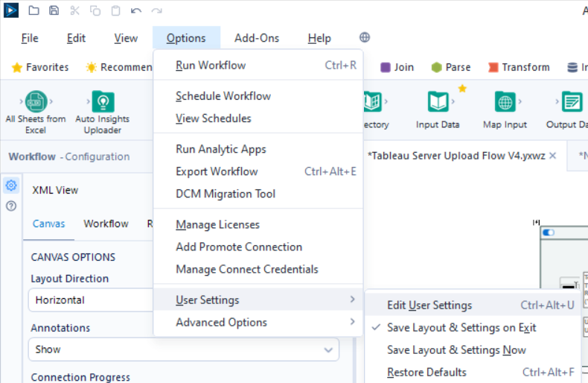Open the Edit menu
The height and width of the screenshot is (383, 588).
point(76,38)
